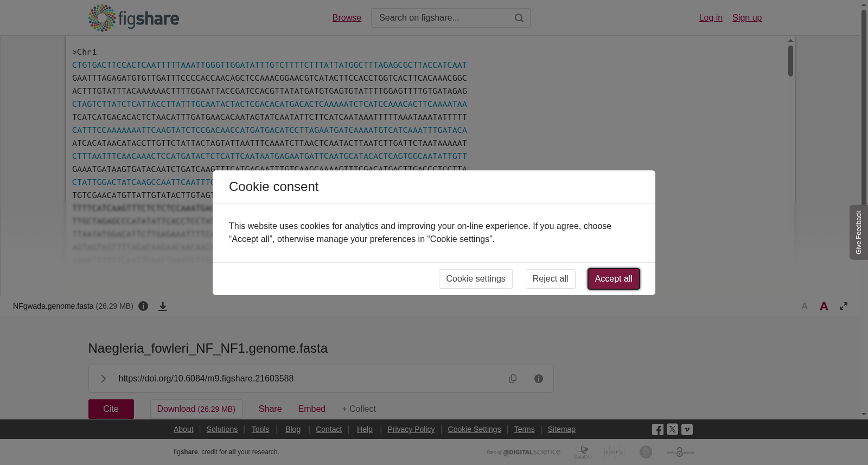Open Contact in footer
This screenshot has width=868, height=465.
tap(329, 429)
